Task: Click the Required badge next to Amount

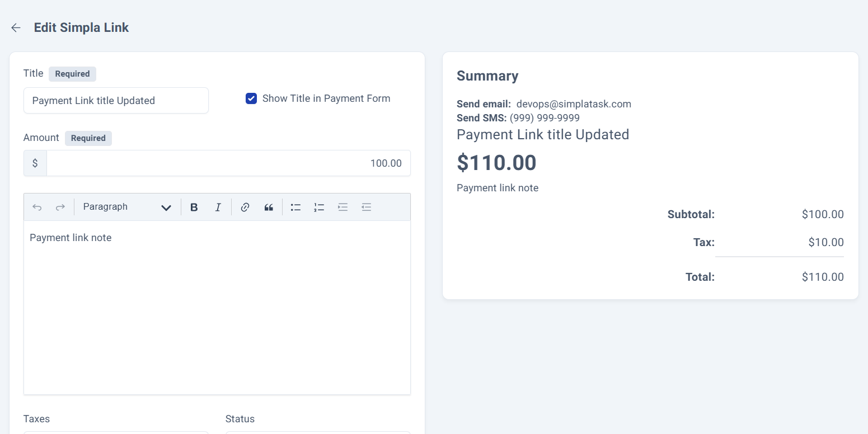Action: coord(88,138)
